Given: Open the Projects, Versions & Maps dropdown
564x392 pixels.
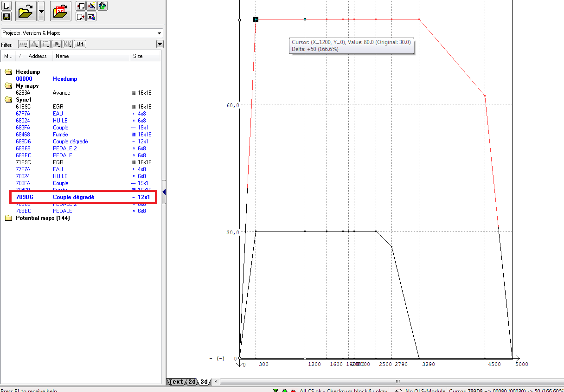Looking at the screenshot, I should [x=159, y=33].
